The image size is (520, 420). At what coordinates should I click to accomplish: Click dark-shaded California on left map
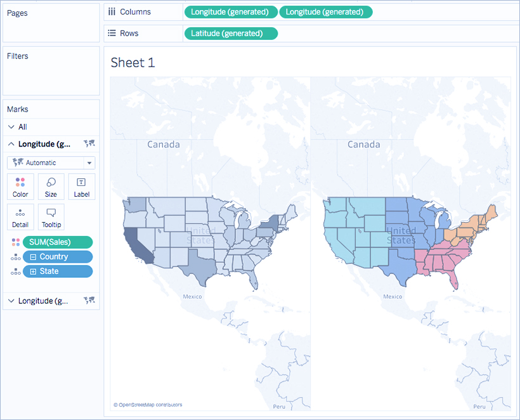pyautogui.click(x=138, y=241)
